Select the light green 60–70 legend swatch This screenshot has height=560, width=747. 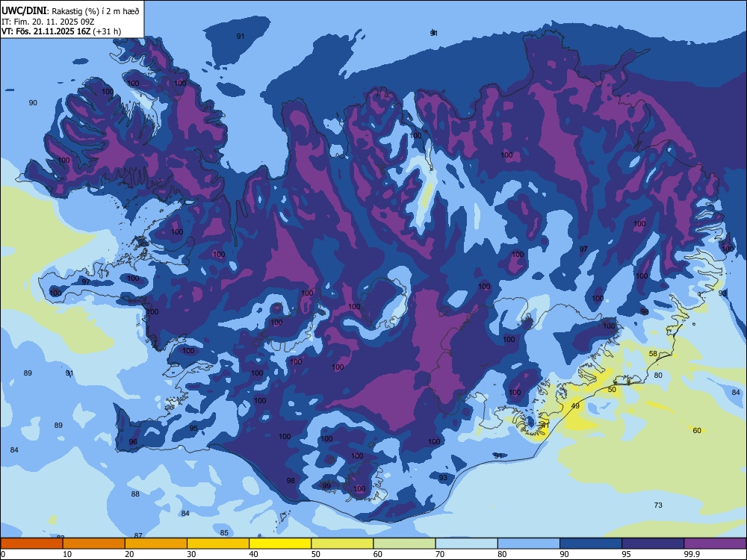(404, 544)
